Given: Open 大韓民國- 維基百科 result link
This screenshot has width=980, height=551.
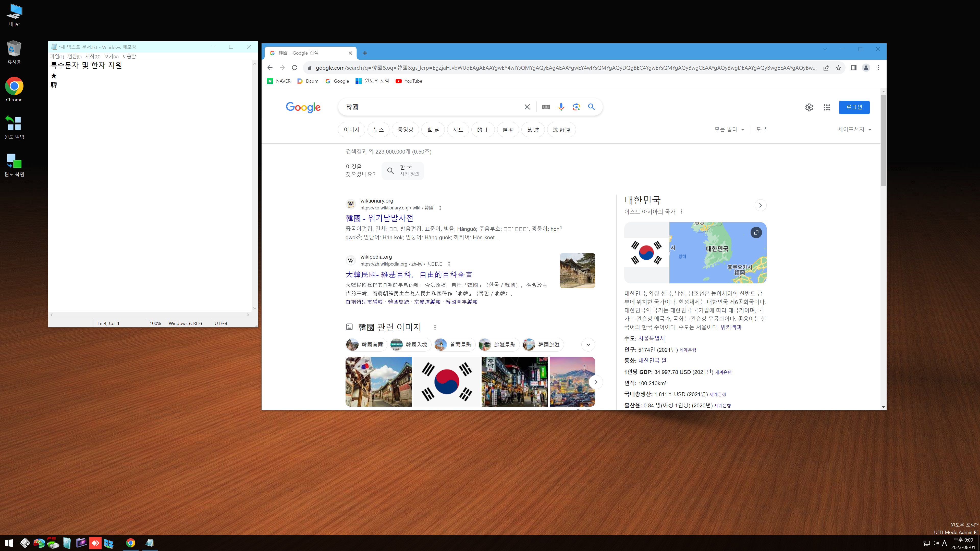Looking at the screenshot, I should pos(409,274).
